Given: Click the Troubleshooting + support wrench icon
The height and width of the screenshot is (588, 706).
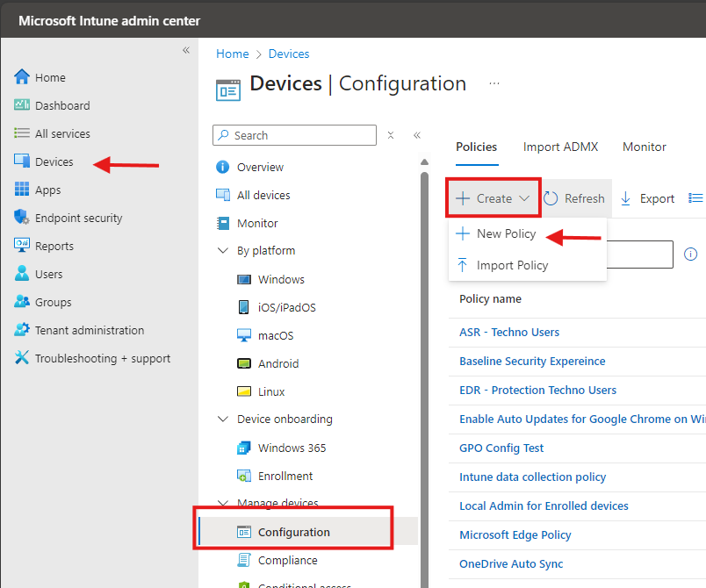Looking at the screenshot, I should (22, 358).
